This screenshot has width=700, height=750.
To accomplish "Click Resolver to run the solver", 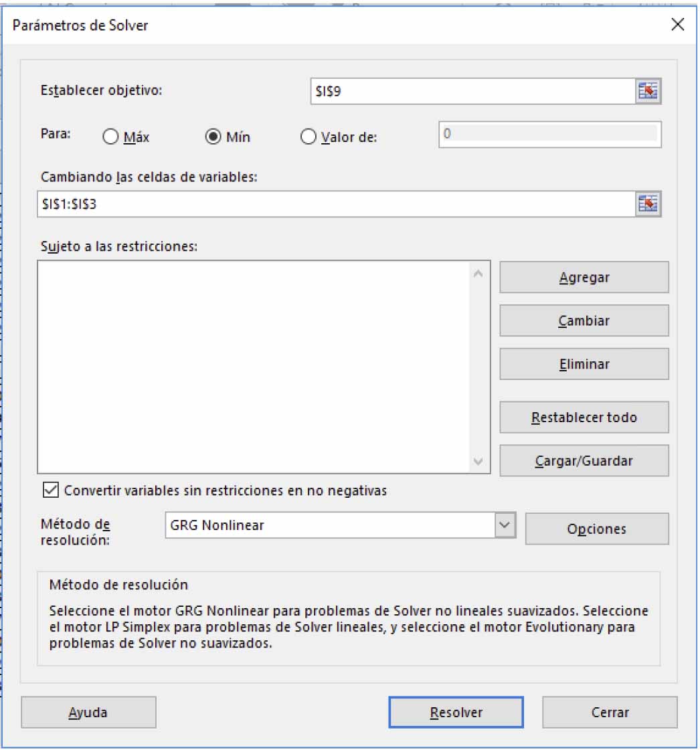I will point(456,713).
